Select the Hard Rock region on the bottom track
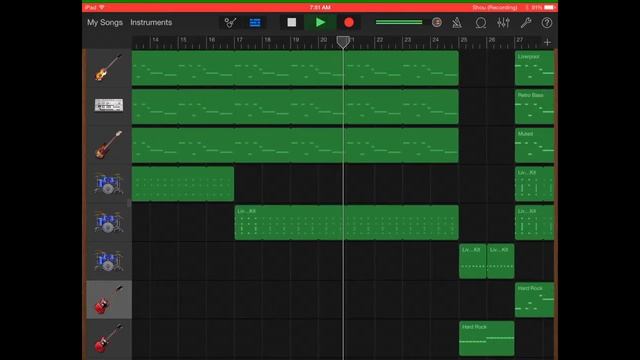The width and height of the screenshot is (640, 360). (487, 338)
